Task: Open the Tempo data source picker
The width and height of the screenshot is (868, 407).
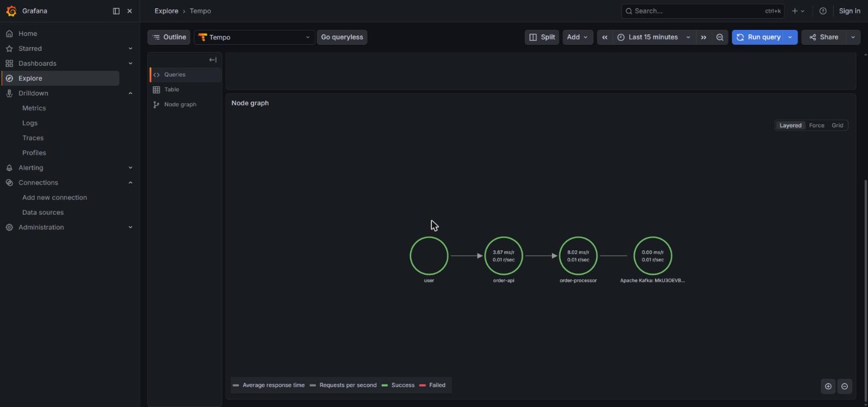Action: click(x=254, y=38)
